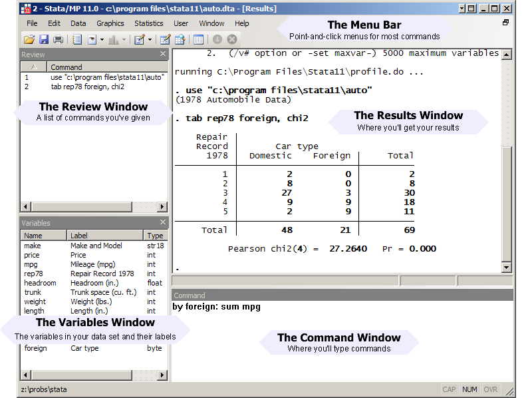The width and height of the screenshot is (532, 398).
Task: Open the Window menu
Action: (211, 23)
